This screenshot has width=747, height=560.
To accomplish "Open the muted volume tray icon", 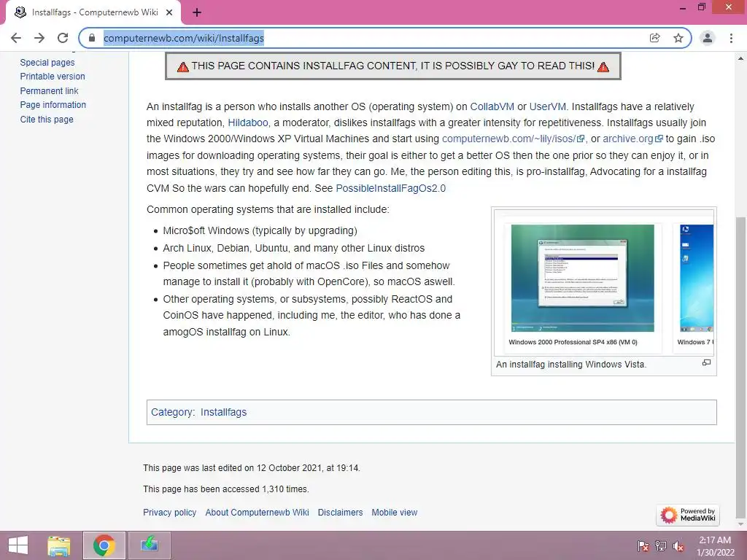I will (678, 546).
